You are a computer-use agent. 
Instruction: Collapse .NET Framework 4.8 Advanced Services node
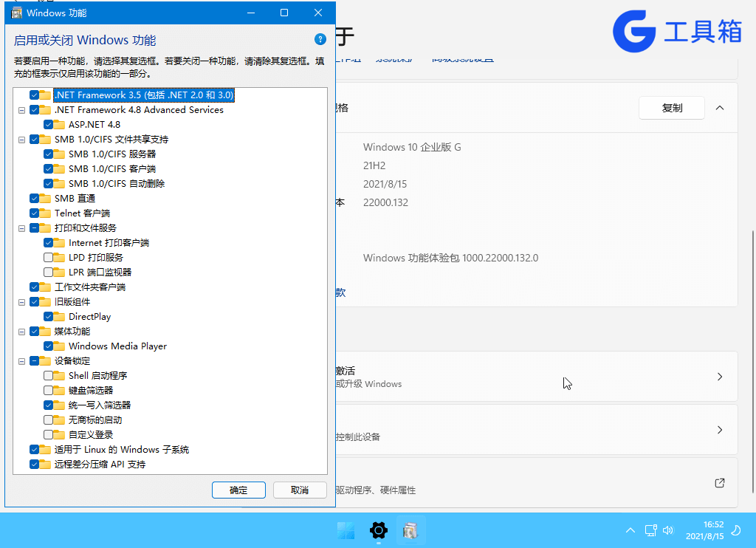click(21, 110)
